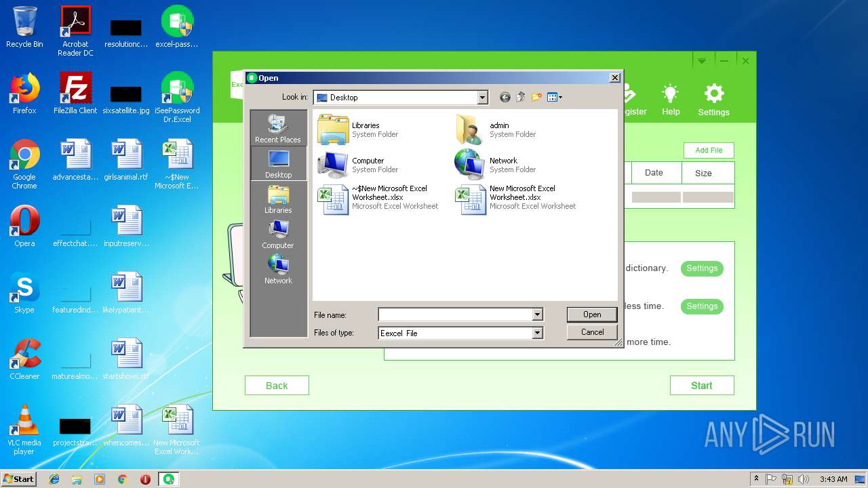Image resolution: width=868 pixels, height=488 pixels.
Task: Open the iSeePassword dropdown menu icon
Action: click(702, 61)
